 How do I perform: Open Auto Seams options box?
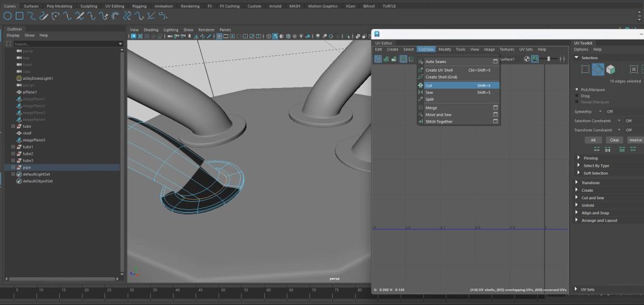(496, 62)
